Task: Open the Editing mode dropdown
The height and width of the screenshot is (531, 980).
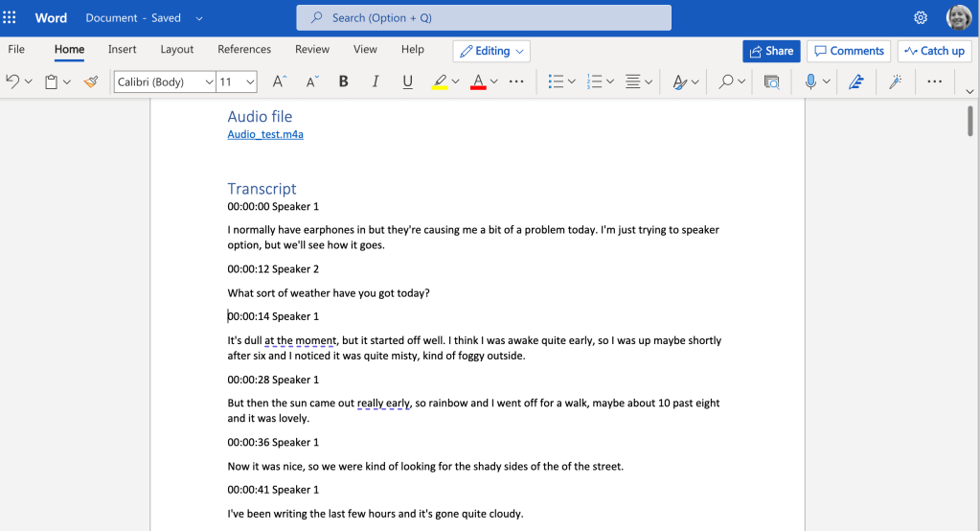Action: coord(491,51)
